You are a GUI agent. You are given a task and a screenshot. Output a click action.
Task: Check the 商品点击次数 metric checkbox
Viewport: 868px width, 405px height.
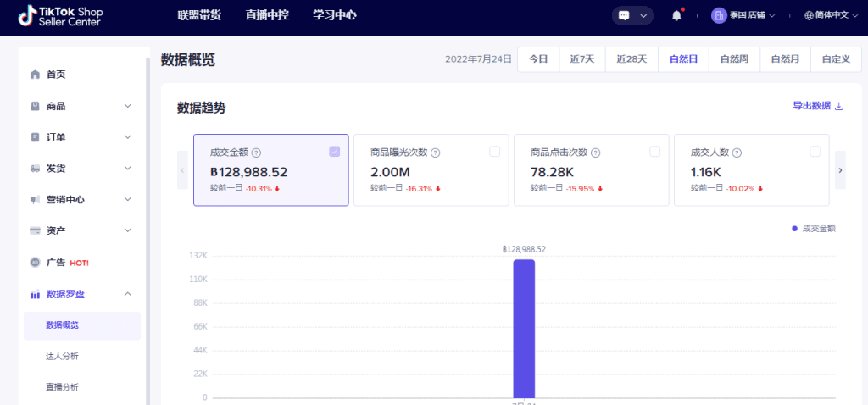pos(655,152)
